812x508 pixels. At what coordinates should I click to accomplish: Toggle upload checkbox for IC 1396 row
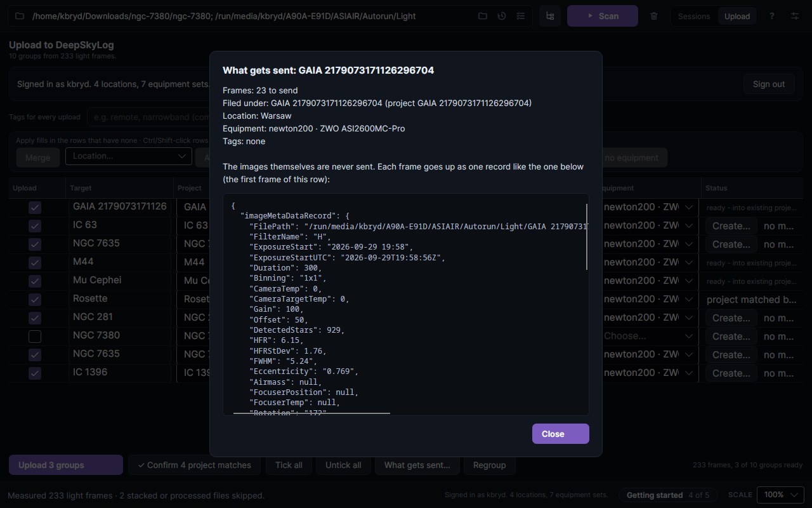(x=35, y=373)
